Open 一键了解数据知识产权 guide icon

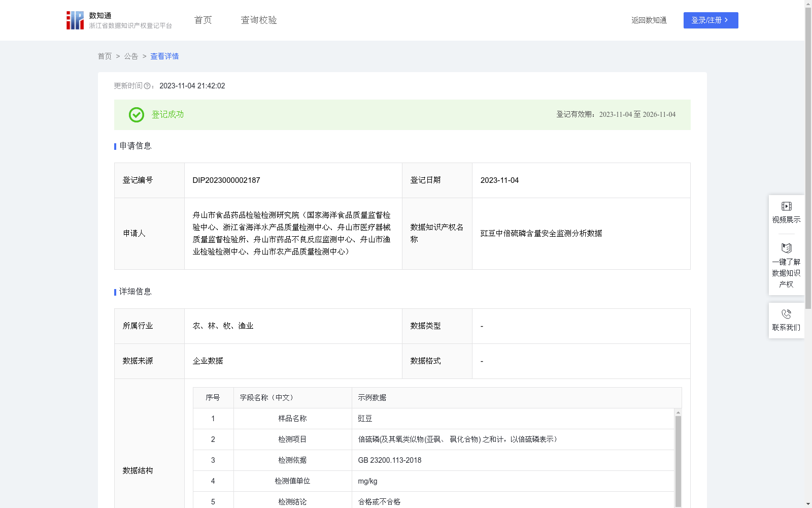[x=786, y=248]
